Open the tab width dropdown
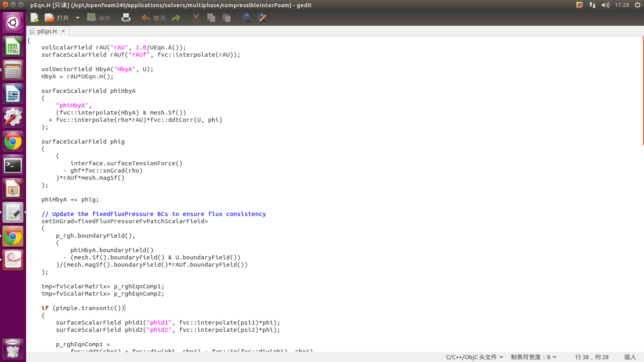 click(533, 357)
